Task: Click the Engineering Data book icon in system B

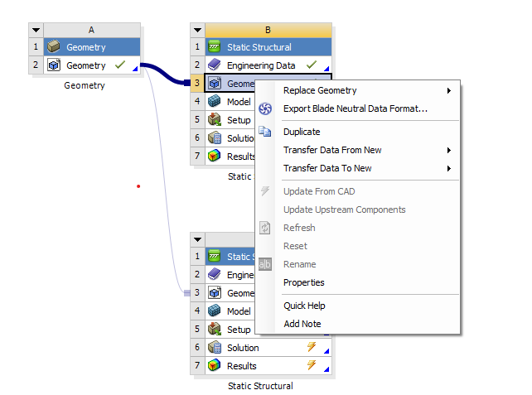Action: pyautogui.click(x=214, y=65)
